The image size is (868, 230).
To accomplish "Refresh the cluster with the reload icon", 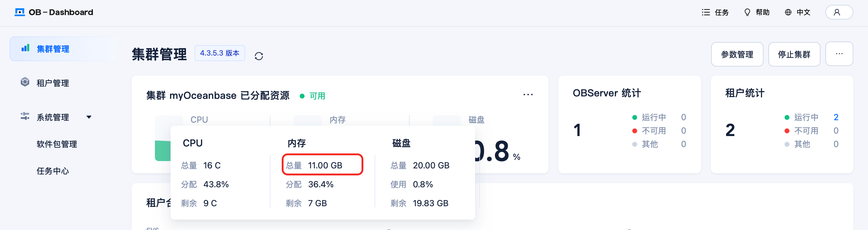I will 259,56.
